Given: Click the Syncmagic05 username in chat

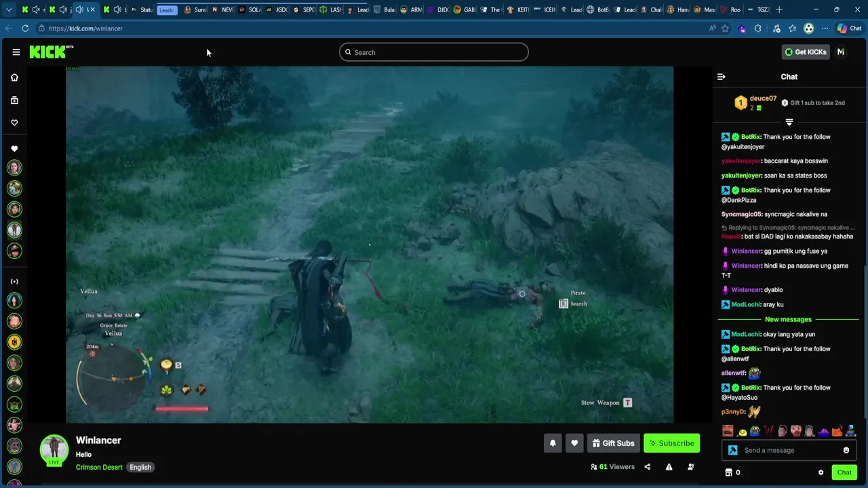Looking at the screenshot, I should pyautogui.click(x=741, y=215).
